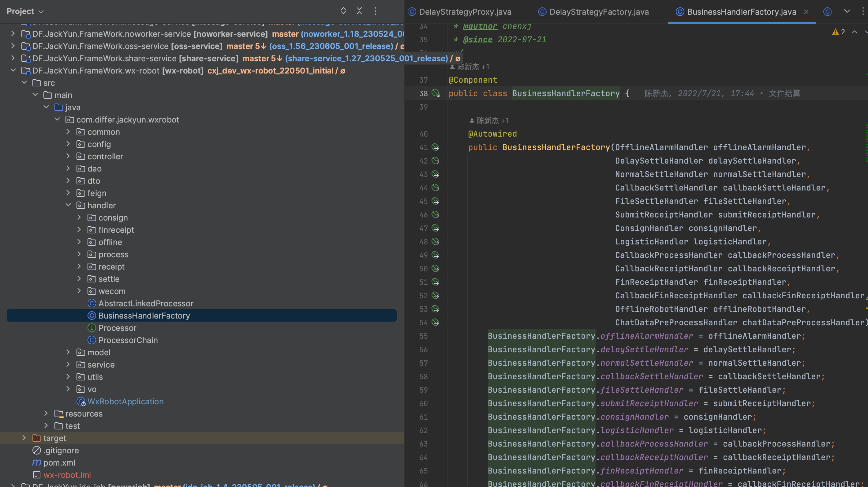The width and height of the screenshot is (868, 487).
Task: Click the autowired gutter icon on line 42
Action: tap(435, 161)
